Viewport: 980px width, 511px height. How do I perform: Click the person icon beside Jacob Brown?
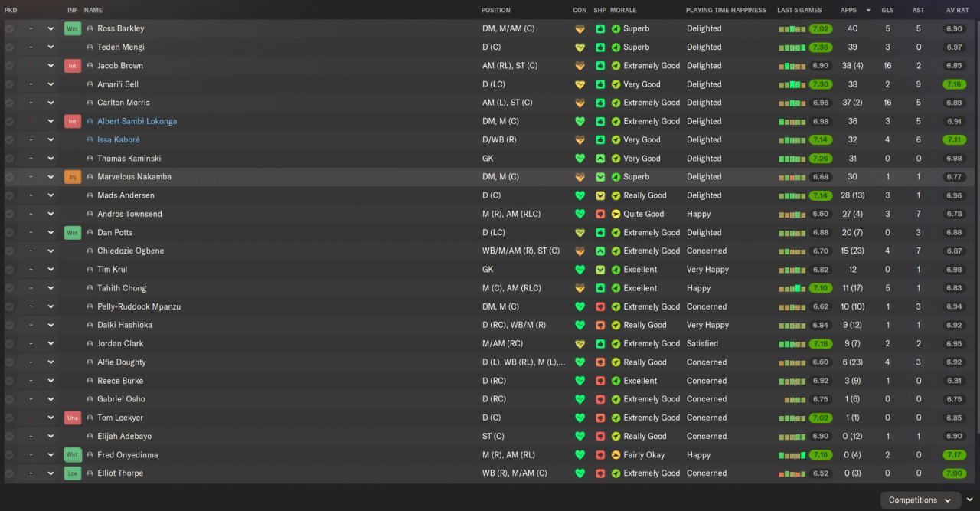click(x=90, y=66)
